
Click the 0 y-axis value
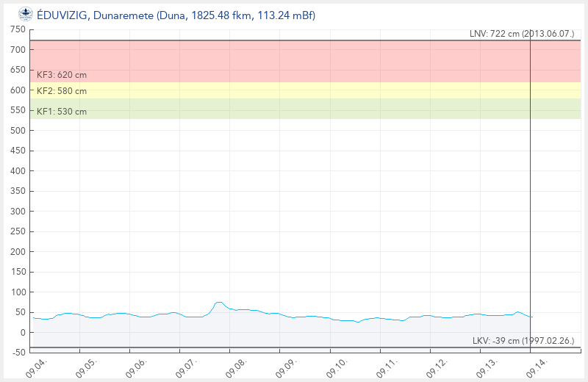(x=23, y=333)
